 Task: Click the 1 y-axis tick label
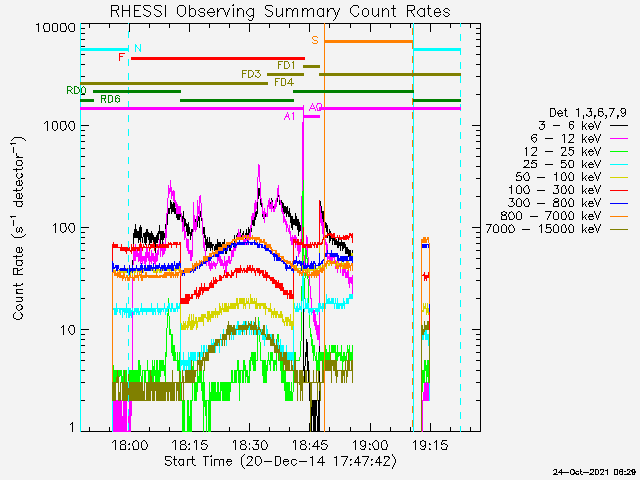(72, 427)
